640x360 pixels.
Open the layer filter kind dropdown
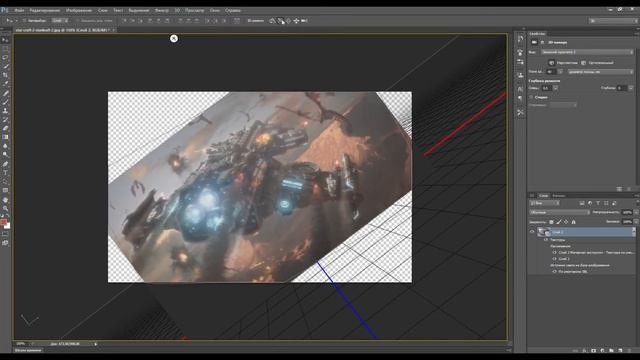(x=544, y=203)
